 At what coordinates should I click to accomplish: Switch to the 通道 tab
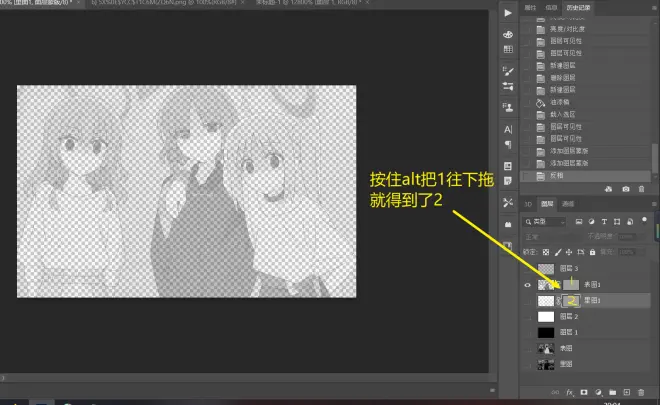pyautogui.click(x=568, y=204)
